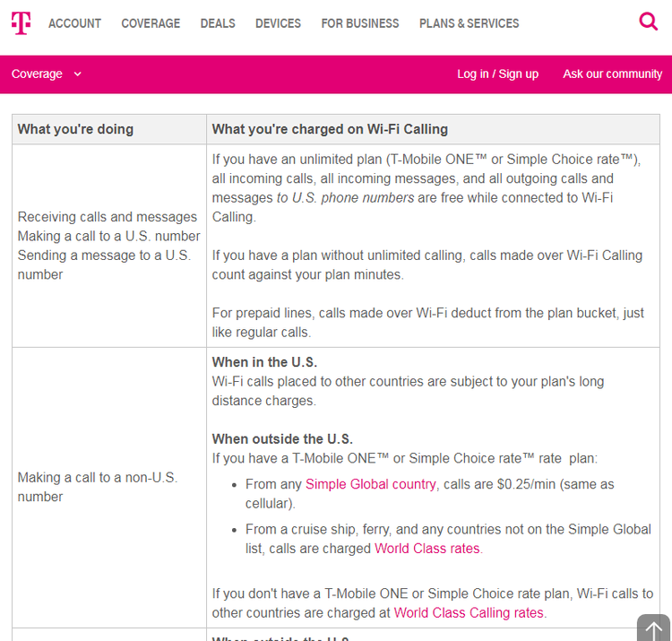Open Ask our community link
Screen dimensions: 672x641
(613, 74)
